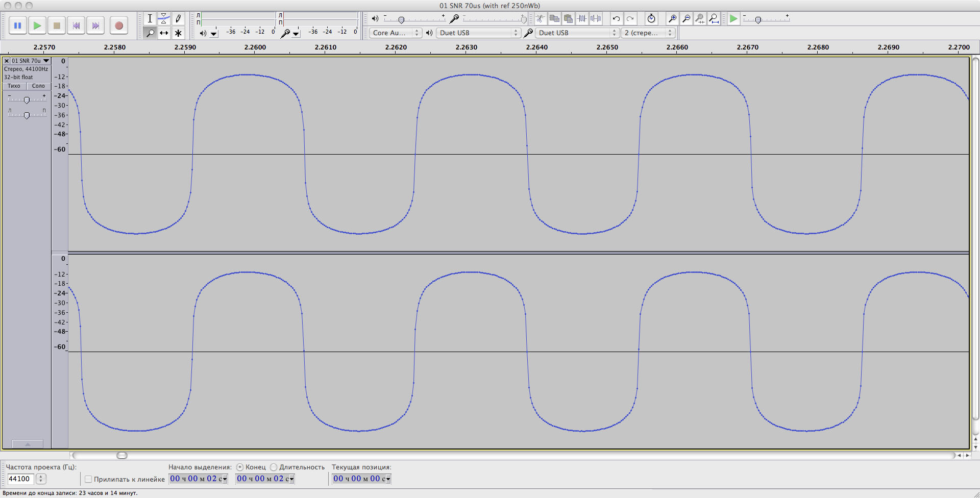Click the output volume slider knob

401,20
